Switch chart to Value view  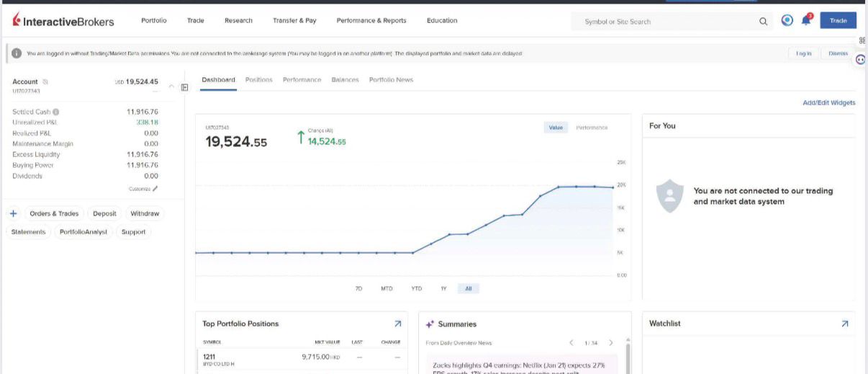pyautogui.click(x=556, y=128)
